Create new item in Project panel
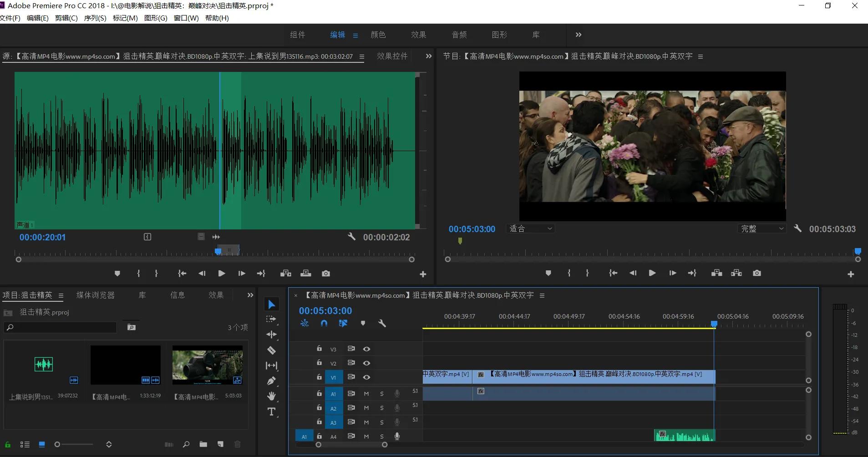 [x=220, y=444]
